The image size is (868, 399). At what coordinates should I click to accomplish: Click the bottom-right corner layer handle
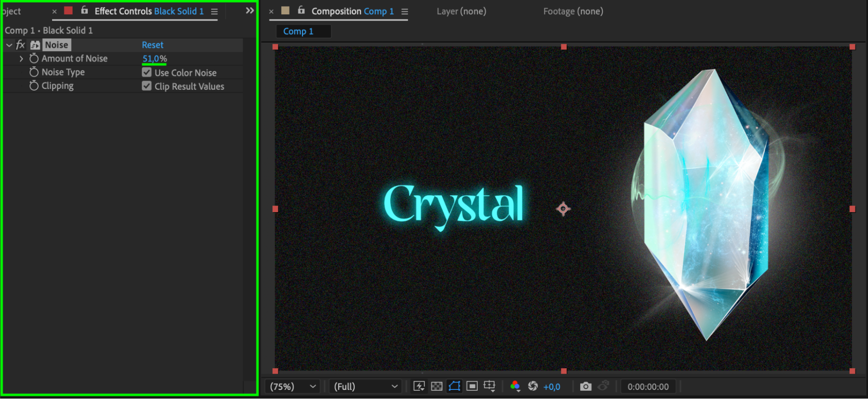(852, 371)
